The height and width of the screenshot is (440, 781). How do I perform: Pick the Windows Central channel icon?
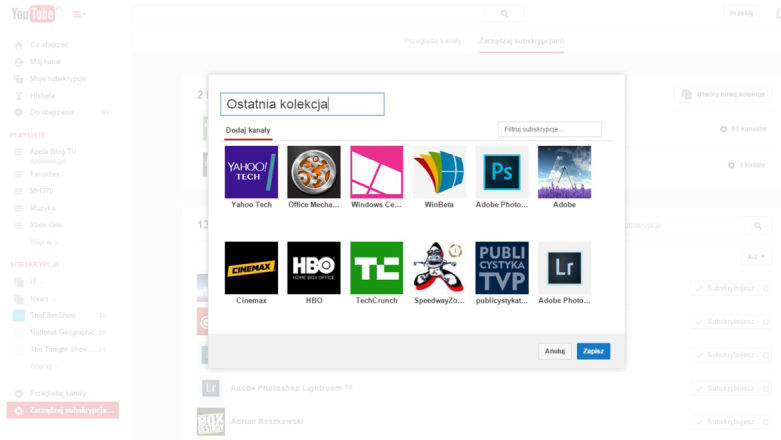coord(377,172)
